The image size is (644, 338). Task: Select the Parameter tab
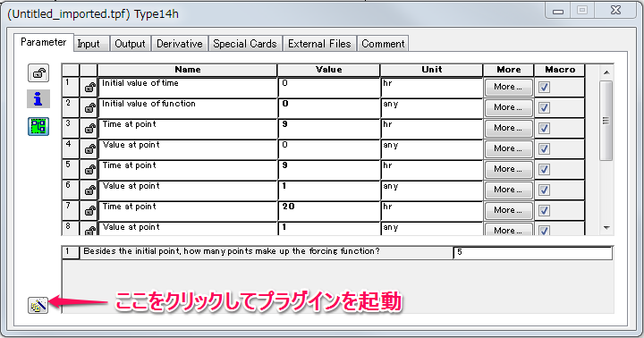(x=44, y=42)
